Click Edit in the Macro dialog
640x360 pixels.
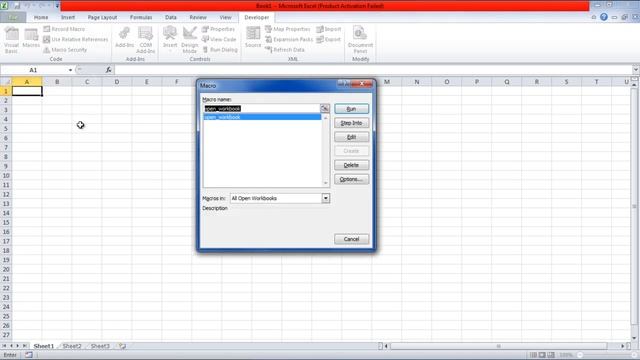pos(351,137)
